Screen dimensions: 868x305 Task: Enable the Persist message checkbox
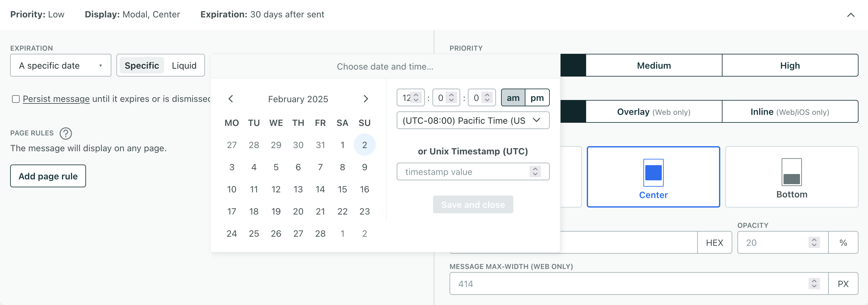[15, 99]
